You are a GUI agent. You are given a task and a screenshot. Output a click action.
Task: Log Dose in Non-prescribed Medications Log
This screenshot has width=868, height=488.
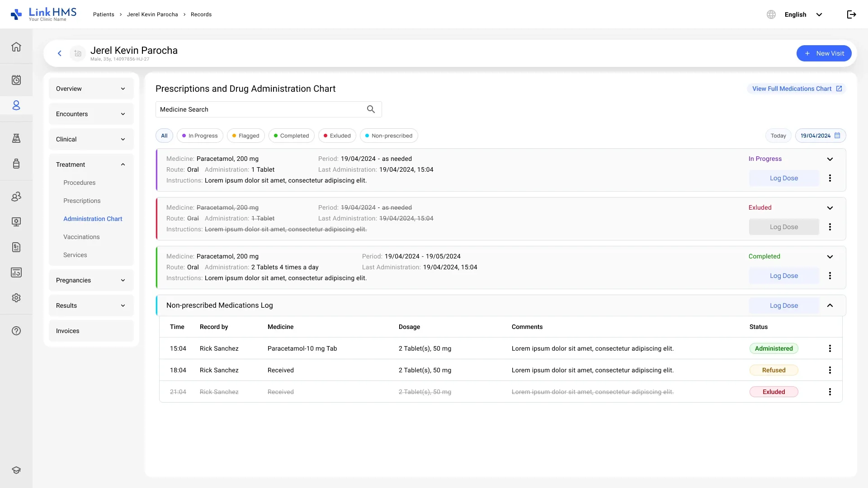point(784,305)
